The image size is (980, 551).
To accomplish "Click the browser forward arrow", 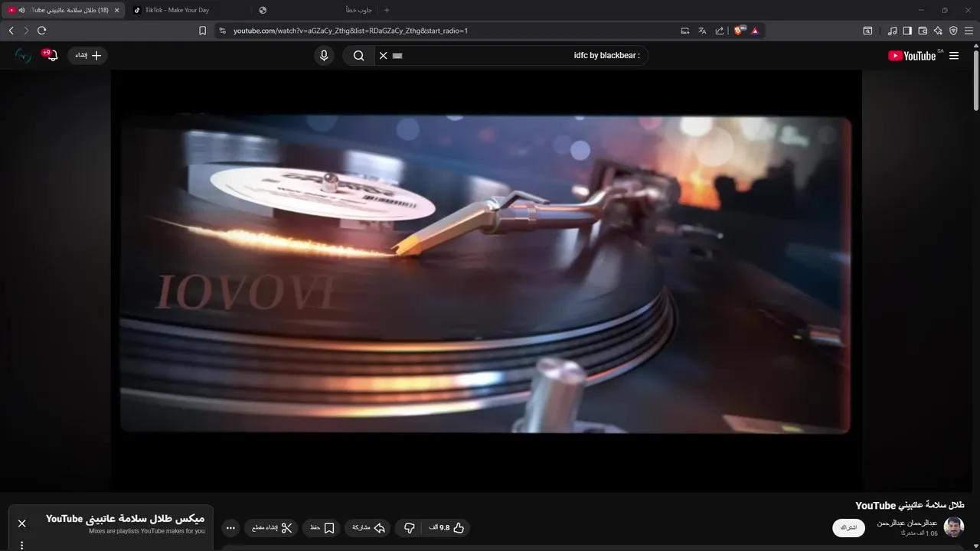I will [26, 31].
